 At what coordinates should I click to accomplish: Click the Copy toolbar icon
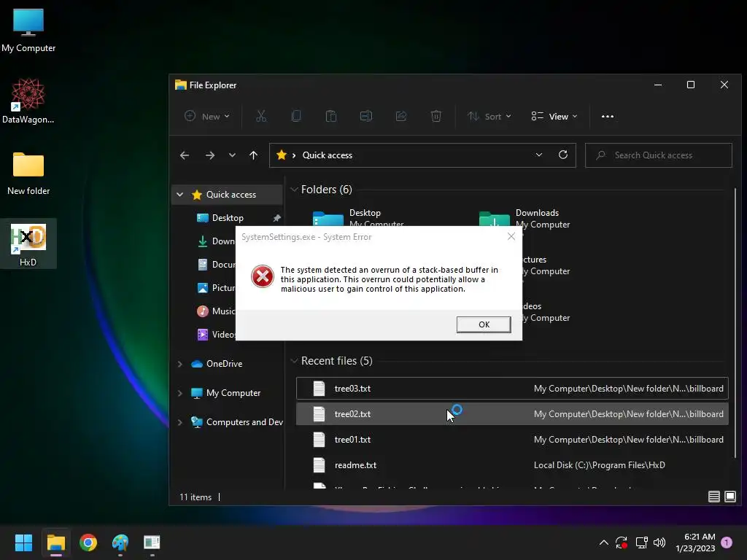296,116
